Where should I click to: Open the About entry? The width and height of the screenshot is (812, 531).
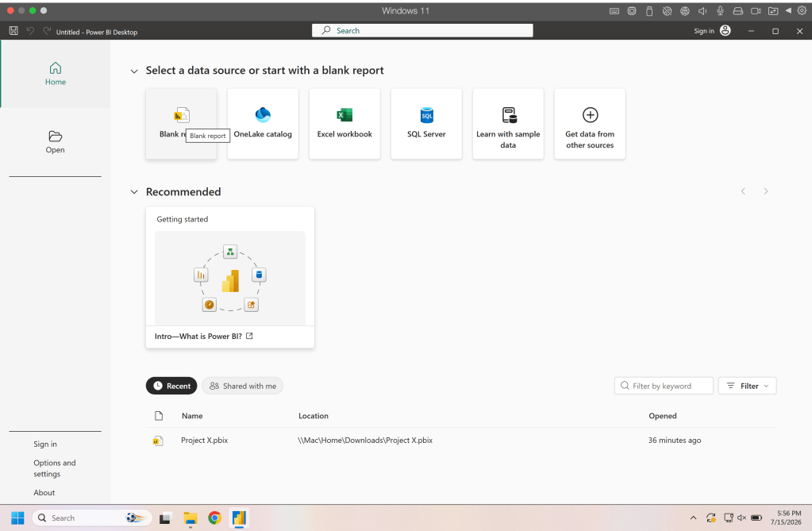pyautogui.click(x=44, y=493)
